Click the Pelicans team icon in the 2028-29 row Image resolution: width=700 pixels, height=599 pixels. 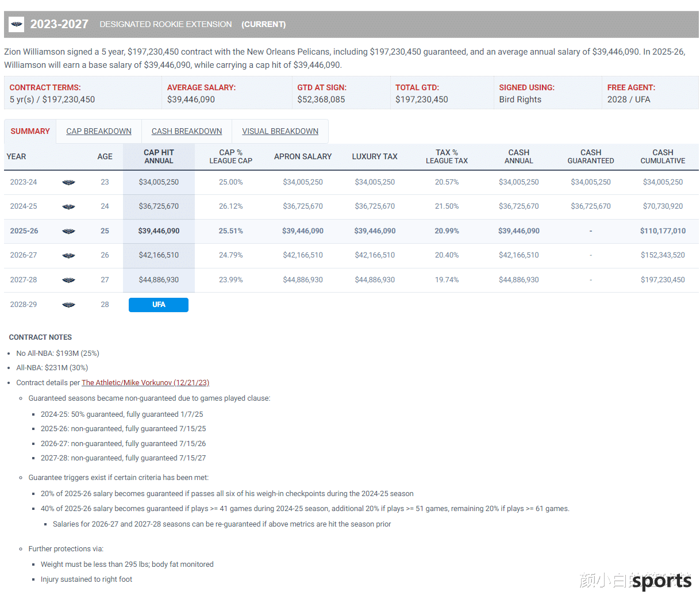[x=68, y=305]
